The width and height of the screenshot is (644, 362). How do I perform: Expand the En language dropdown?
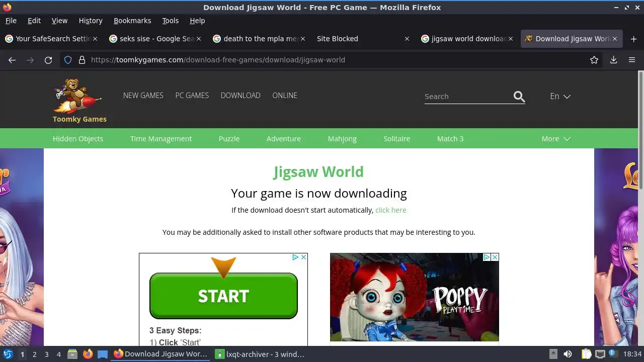pos(560,97)
